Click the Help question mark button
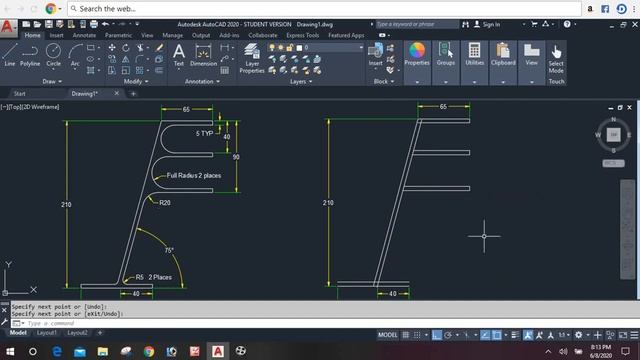Image resolution: width=640 pixels, height=360 pixels. click(567, 24)
